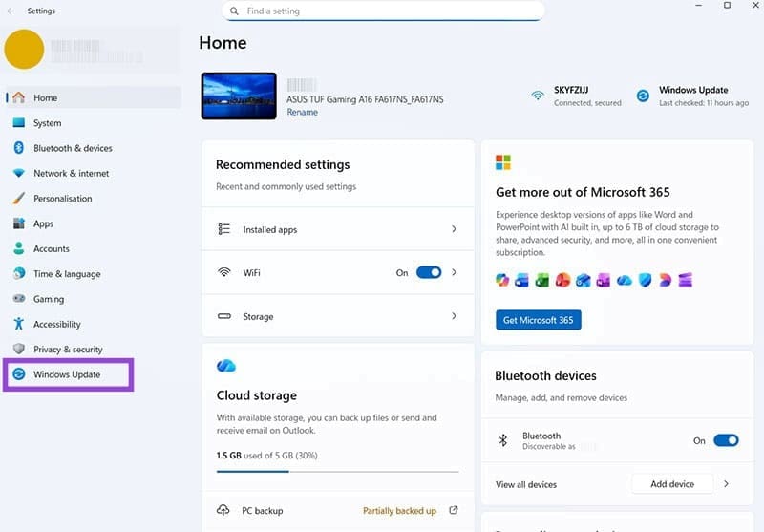This screenshot has width=764, height=532.
Task: Click the Time & language globe icon
Action: point(18,273)
